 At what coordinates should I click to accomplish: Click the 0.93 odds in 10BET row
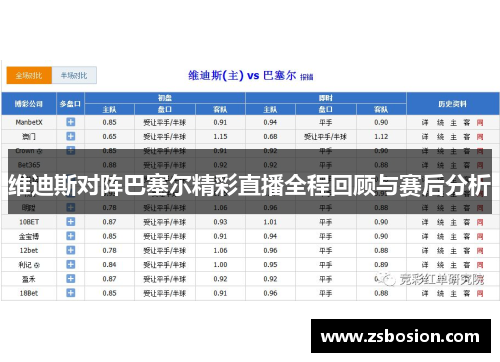point(220,222)
